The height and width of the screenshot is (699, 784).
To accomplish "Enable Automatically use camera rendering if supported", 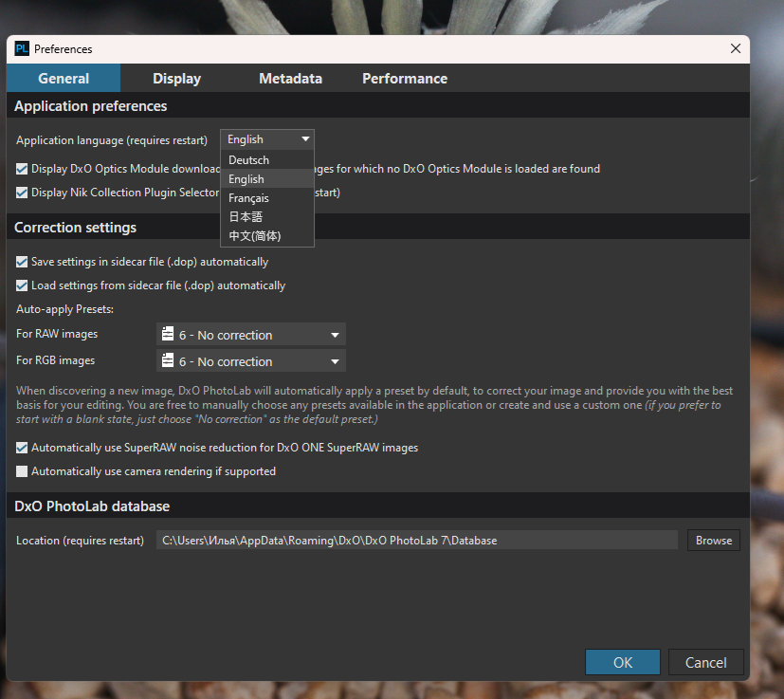I will 22,471.
